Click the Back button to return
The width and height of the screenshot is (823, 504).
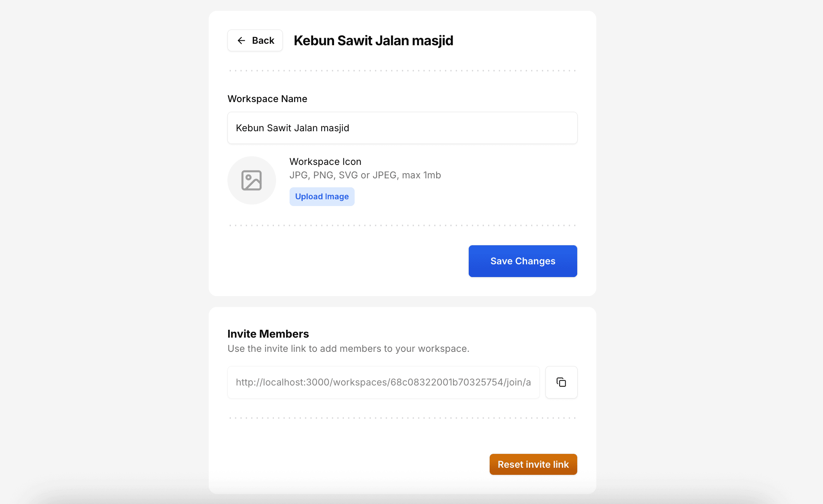[255, 40]
